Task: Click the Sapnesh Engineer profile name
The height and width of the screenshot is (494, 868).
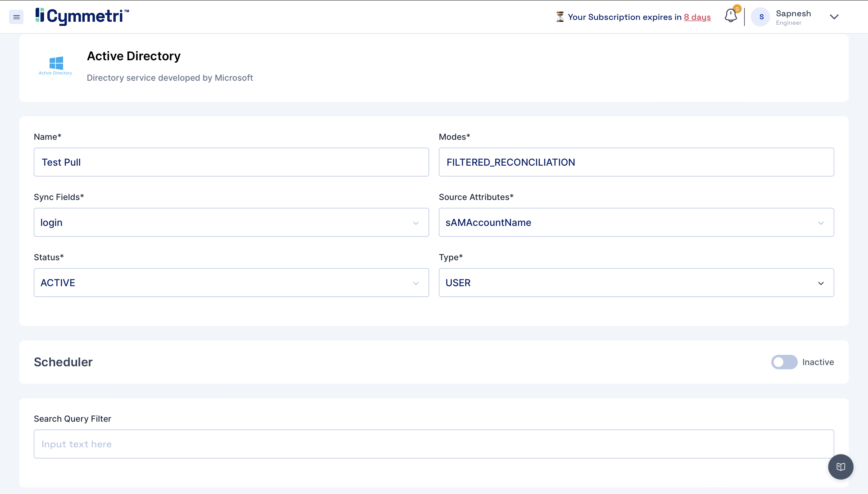Action: 793,17
